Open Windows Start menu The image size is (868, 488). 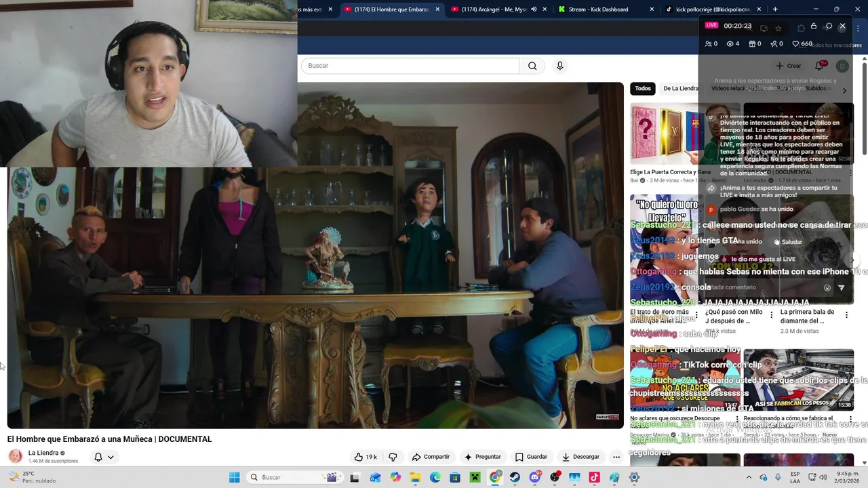coord(234,477)
